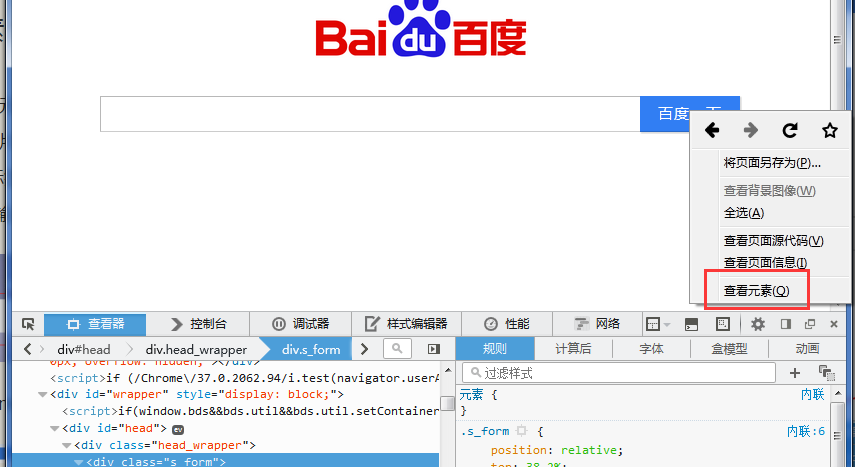Select the 盒模型 box model tab
The image size is (855, 467).
tap(729, 349)
